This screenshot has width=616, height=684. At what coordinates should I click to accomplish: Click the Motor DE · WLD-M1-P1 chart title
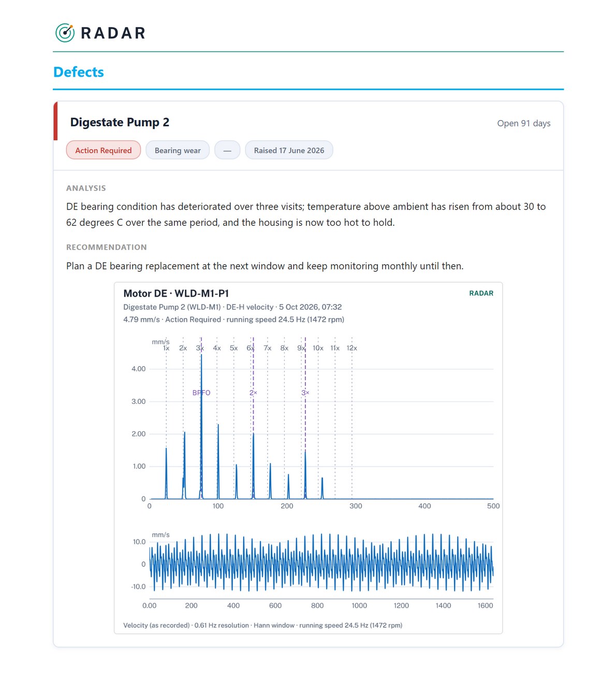(176, 293)
